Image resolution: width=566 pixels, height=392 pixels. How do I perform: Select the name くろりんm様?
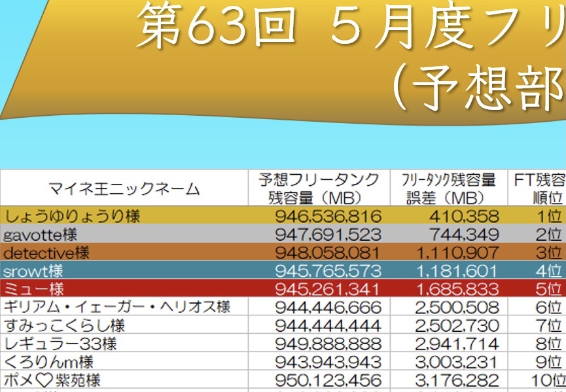(48, 362)
